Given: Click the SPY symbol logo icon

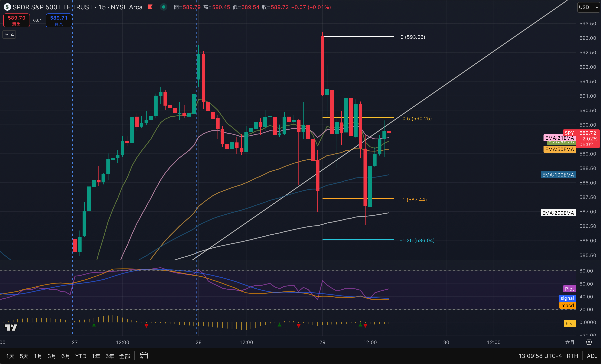Looking at the screenshot, I should 7,7.
